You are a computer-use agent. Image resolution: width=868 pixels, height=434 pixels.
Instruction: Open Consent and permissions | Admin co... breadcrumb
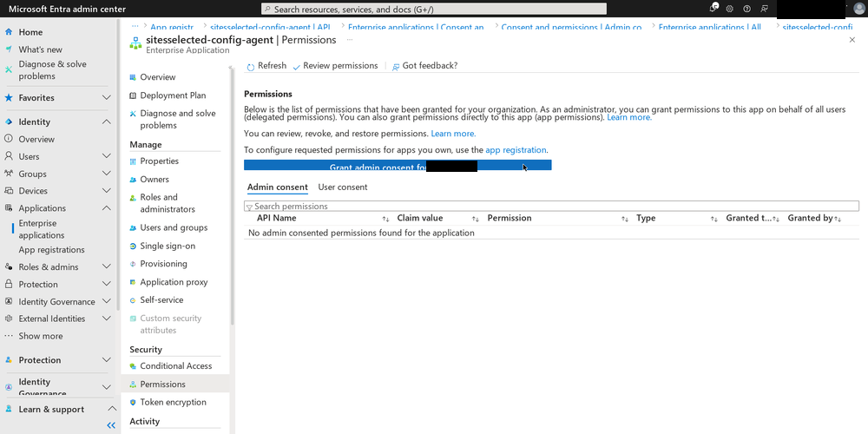click(571, 27)
